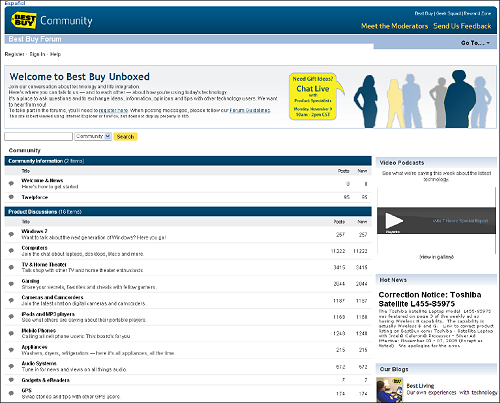This screenshot has height=403, width=500.
Task: Open the Toshiba Satellite Correction Notice headline
Action: pos(430,299)
